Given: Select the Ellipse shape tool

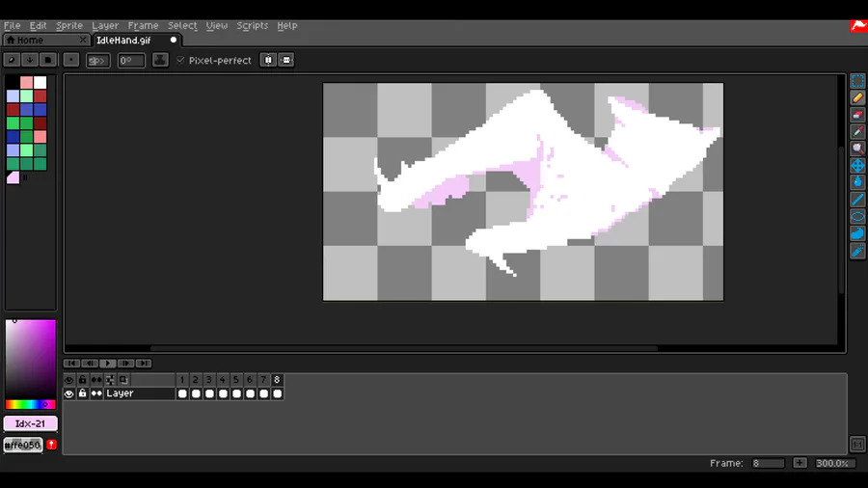Looking at the screenshot, I should [x=857, y=216].
